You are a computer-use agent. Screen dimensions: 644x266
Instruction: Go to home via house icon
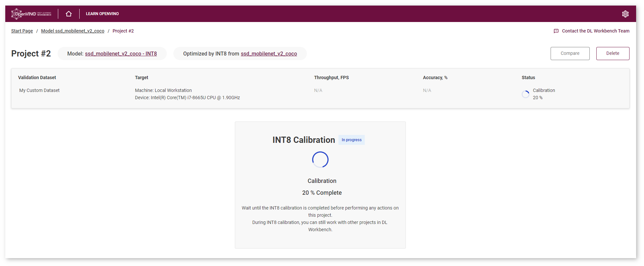pyautogui.click(x=69, y=14)
